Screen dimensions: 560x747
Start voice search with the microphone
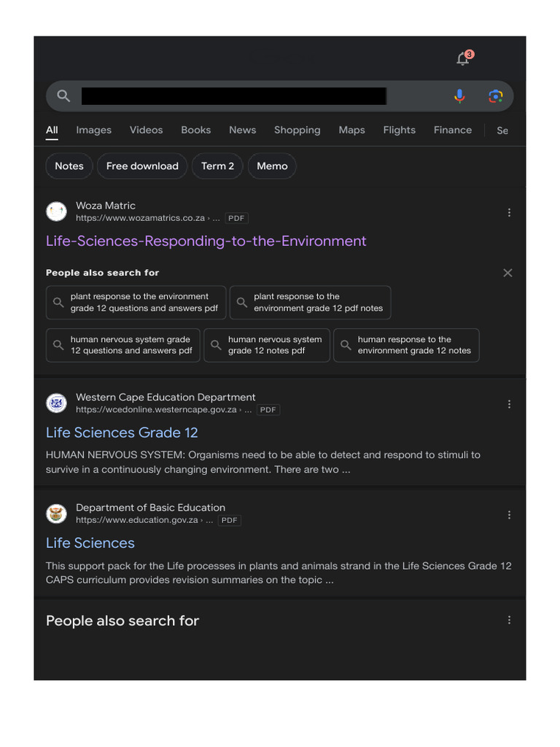pos(459,96)
